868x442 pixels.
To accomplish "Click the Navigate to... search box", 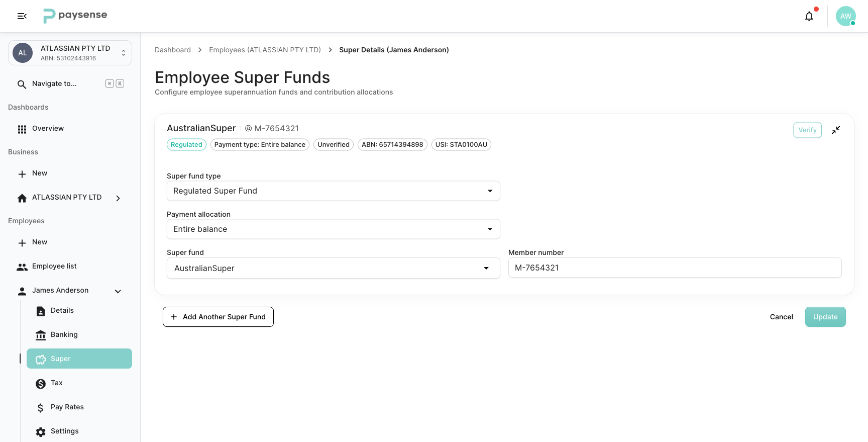I will tap(70, 84).
